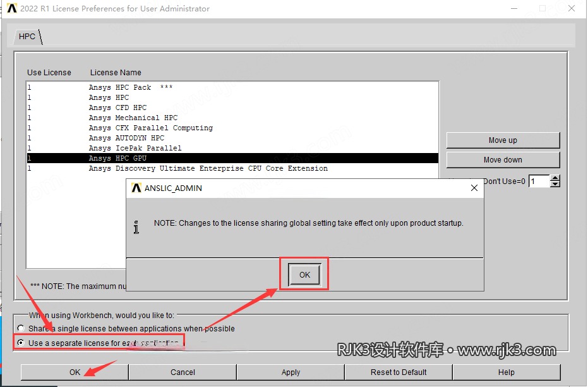Select the Ansys Mechanical HPC row
This screenshot has height=387, width=588.
232,118
